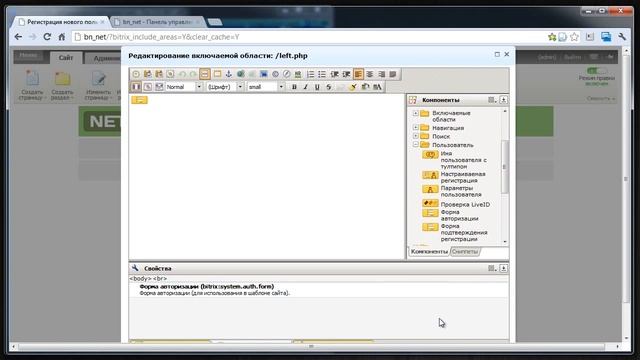Insert an image using the picture icon
The height and width of the screenshot is (360, 640).
click(x=264, y=74)
